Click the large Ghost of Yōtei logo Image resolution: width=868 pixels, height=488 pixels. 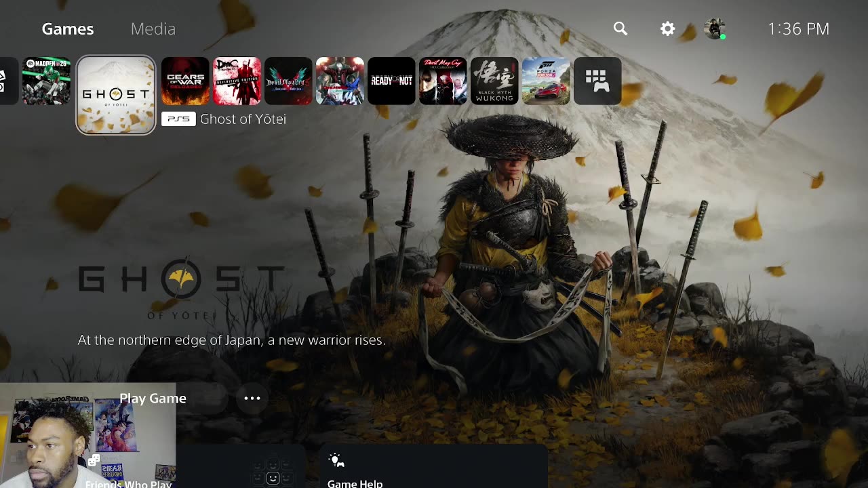point(181,287)
